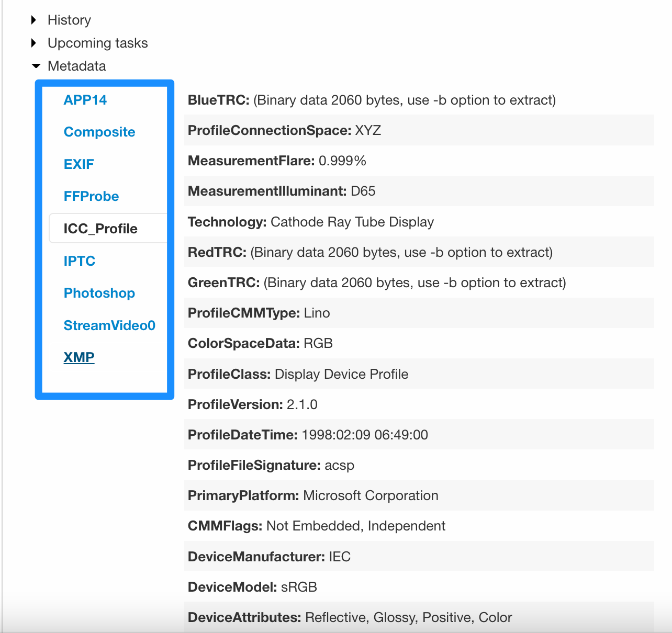Click the MeasurementIlluminant: D65 row

[419, 191]
